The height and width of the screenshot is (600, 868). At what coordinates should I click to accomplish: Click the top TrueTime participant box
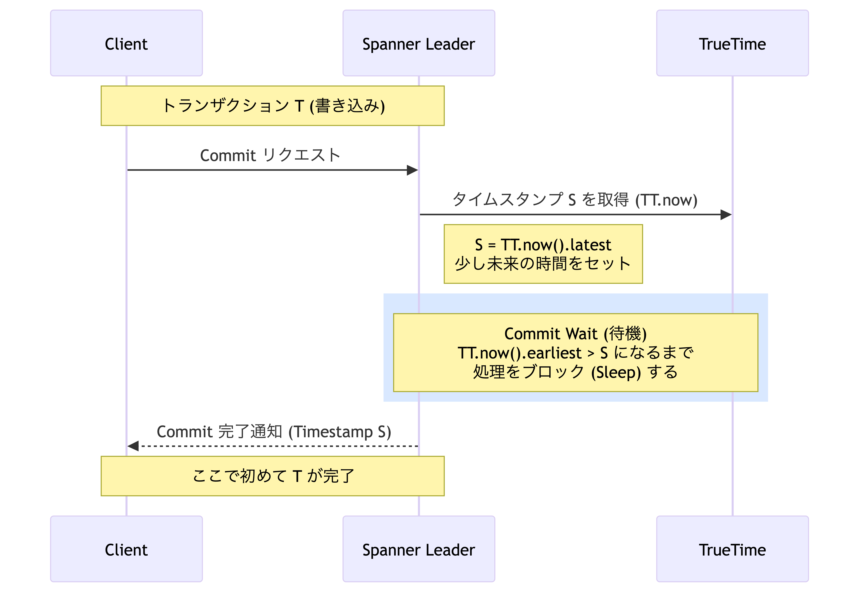tap(732, 43)
